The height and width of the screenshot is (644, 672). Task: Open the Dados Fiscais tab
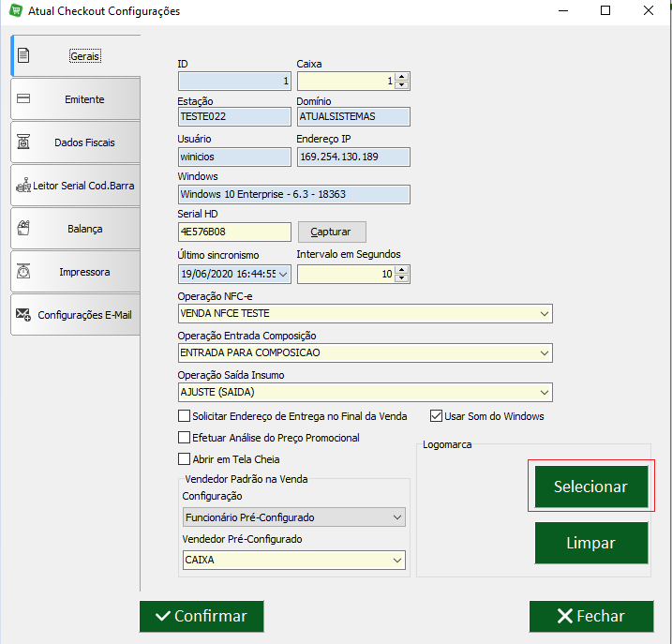point(76,142)
